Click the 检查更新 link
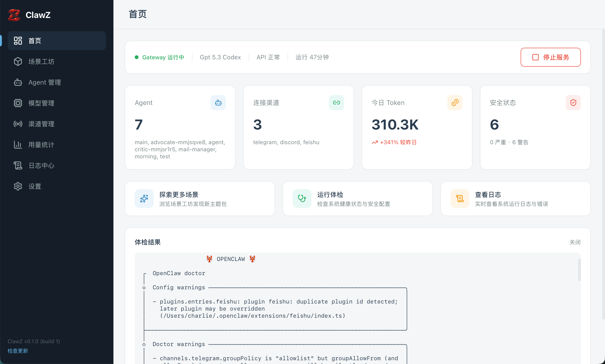The image size is (605, 364). 18,351
